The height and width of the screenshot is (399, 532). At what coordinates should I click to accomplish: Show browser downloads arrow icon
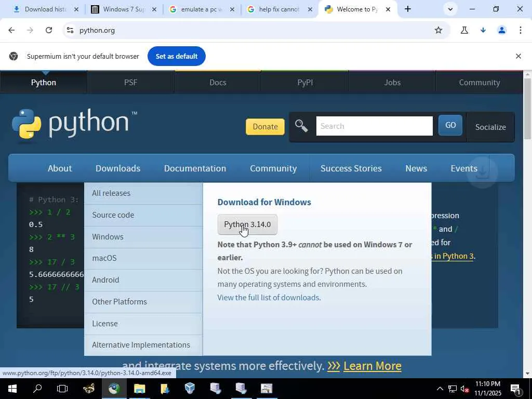point(483,30)
